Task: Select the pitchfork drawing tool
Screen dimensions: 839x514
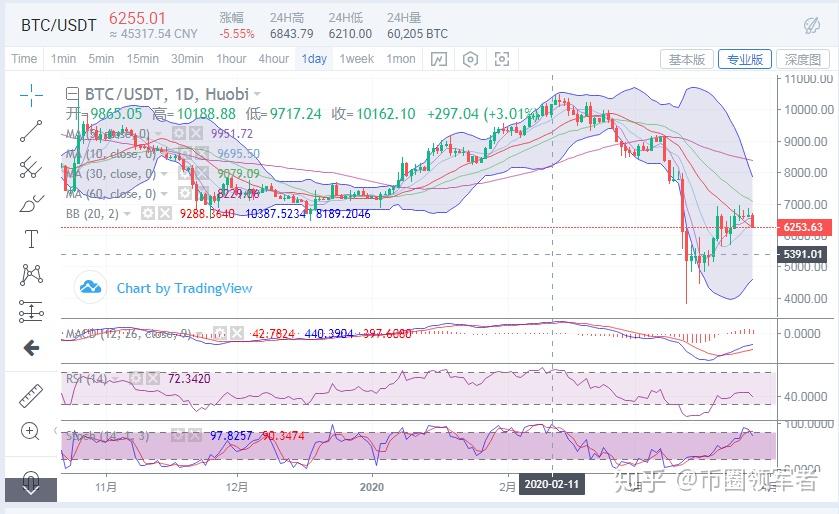Action: coord(31,167)
